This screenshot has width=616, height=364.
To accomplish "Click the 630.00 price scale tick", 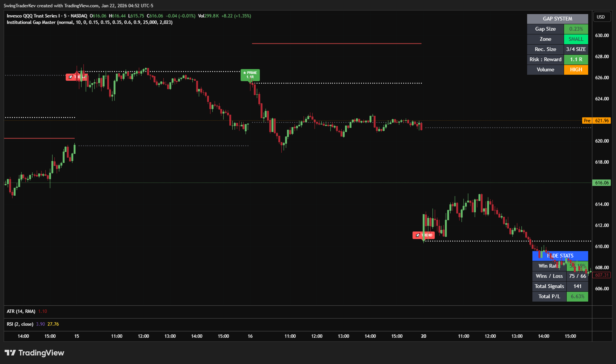I will pos(602,35).
